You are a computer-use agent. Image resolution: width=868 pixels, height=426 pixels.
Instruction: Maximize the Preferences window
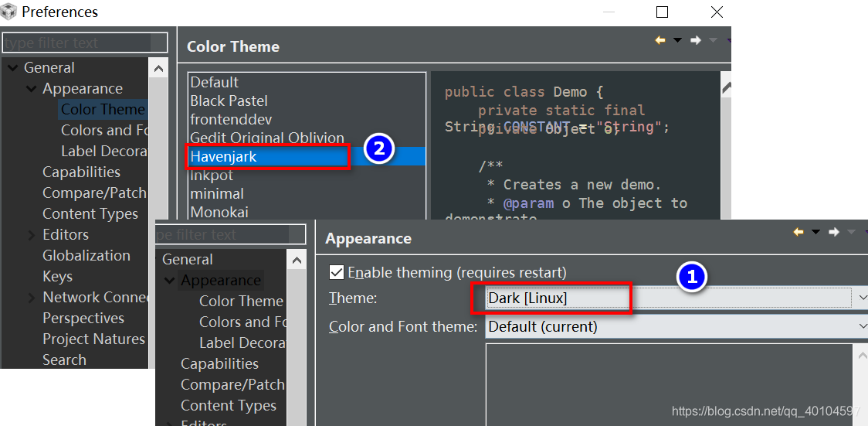tap(662, 12)
